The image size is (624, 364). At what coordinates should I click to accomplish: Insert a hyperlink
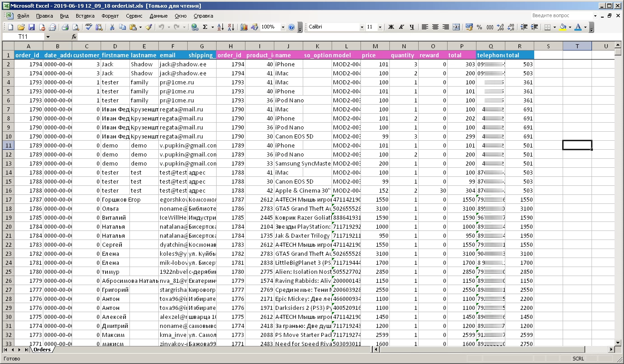pos(195,27)
